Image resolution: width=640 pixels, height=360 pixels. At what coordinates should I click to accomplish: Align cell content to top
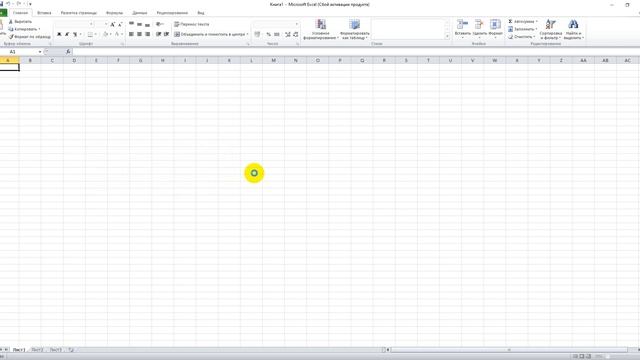[x=131, y=24]
